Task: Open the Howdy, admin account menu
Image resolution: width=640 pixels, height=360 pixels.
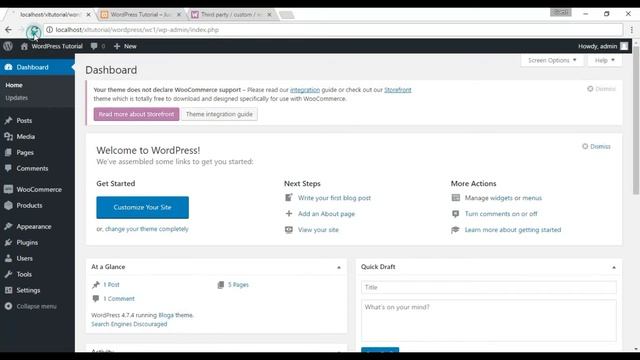Action: point(603,46)
